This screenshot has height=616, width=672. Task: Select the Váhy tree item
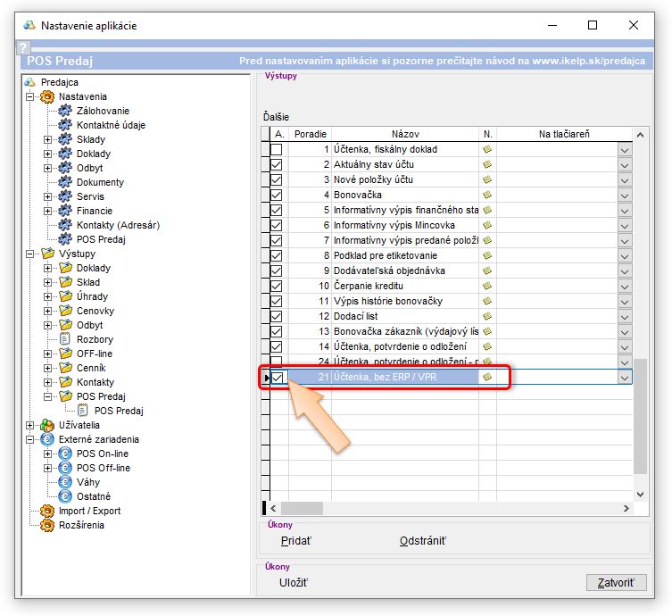(x=87, y=482)
